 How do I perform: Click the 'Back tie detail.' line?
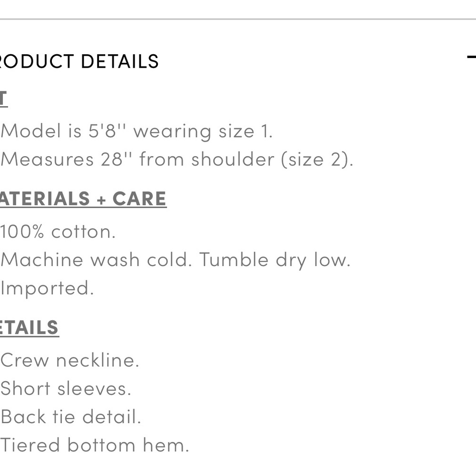[x=71, y=417]
